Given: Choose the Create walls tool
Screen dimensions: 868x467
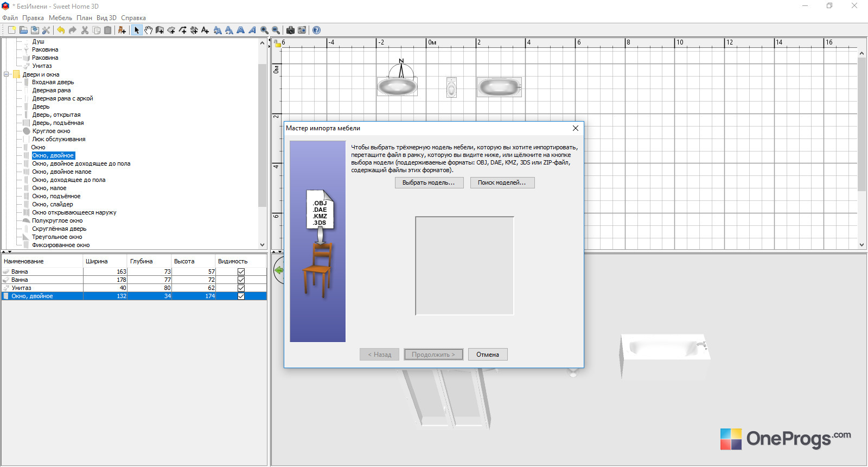Looking at the screenshot, I should 159,30.
